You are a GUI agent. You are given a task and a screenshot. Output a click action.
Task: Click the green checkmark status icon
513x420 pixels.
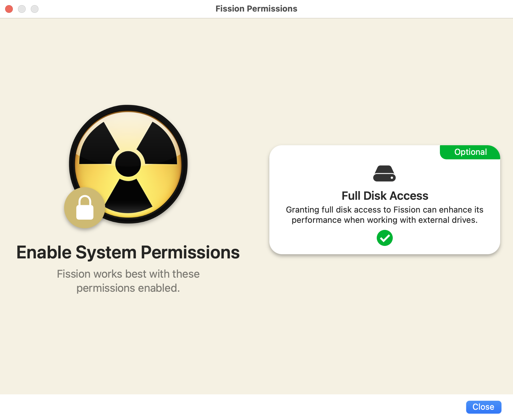385,238
